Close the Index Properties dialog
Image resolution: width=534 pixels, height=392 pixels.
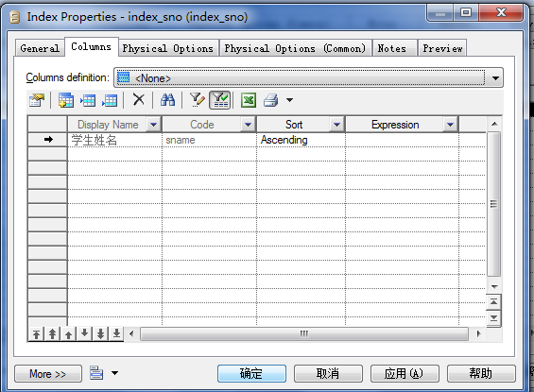(501, 13)
